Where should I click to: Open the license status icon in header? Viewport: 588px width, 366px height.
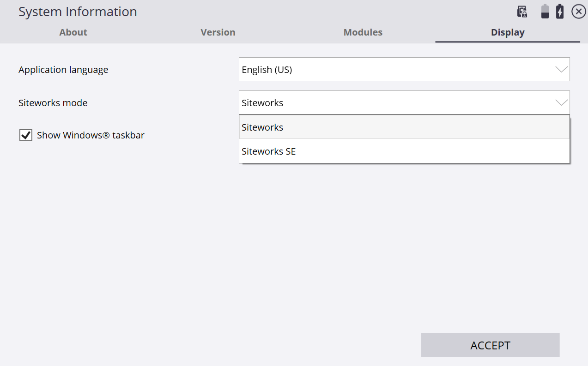click(x=522, y=12)
